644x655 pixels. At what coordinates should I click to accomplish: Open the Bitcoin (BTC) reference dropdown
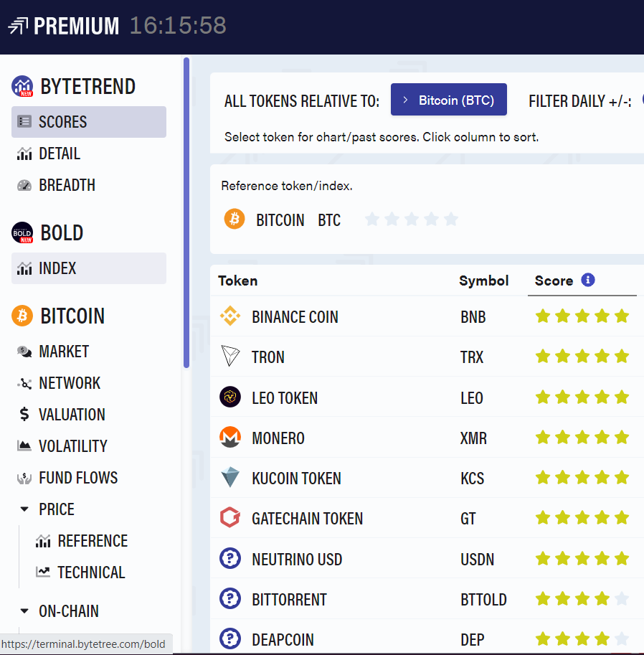click(448, 100)
